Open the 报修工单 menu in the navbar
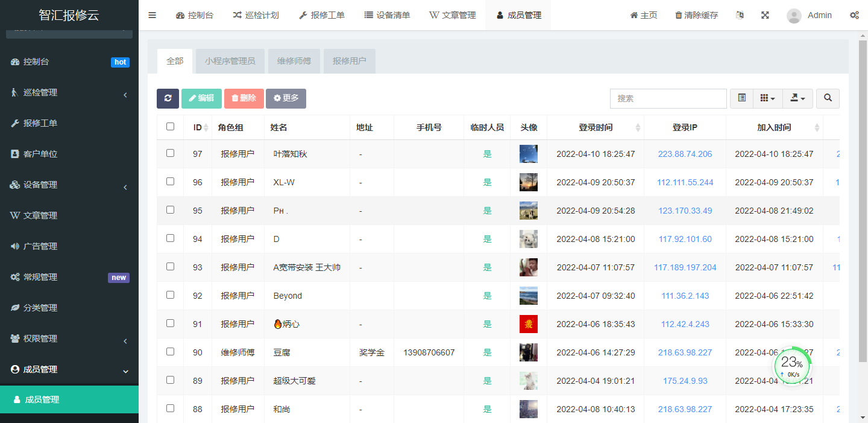This screenshot has width=868, height=423. [321, 14]
